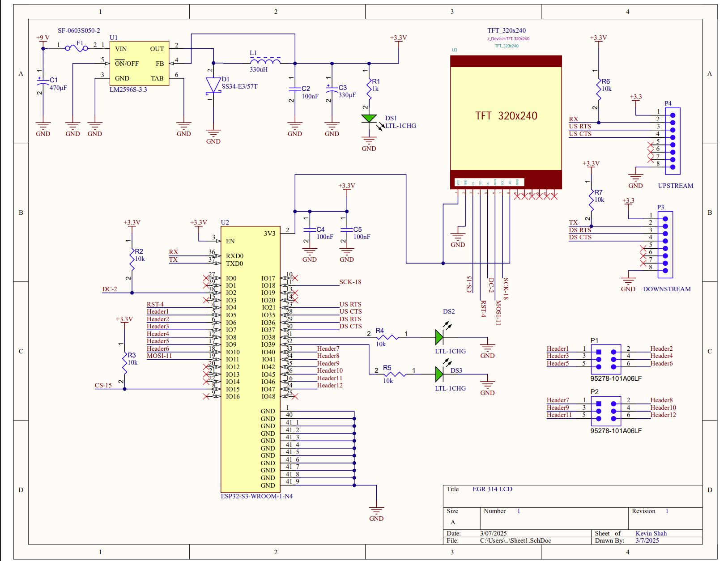Image resolution: width=728 pixels, height=561 pixels.
Task: Click the DS1 green LED symbol
Action: 369,119
